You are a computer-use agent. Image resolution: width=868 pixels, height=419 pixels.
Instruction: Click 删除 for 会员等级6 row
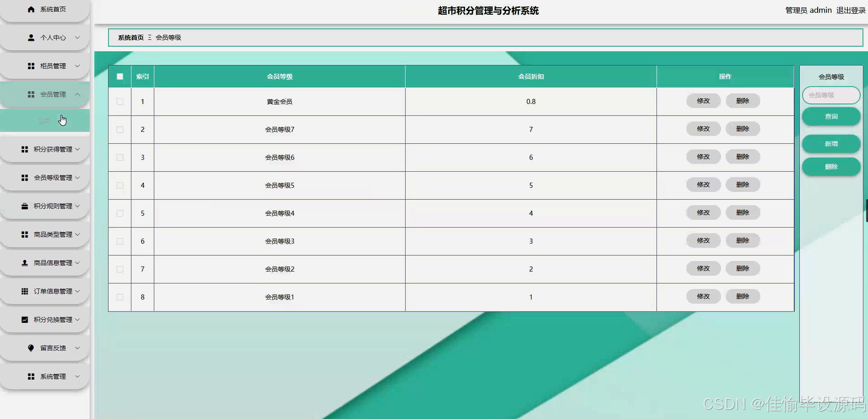(x=743, y=157)
